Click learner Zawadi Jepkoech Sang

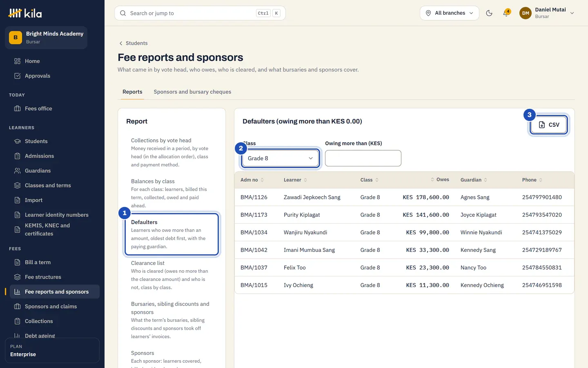click(x=312, y=197)
